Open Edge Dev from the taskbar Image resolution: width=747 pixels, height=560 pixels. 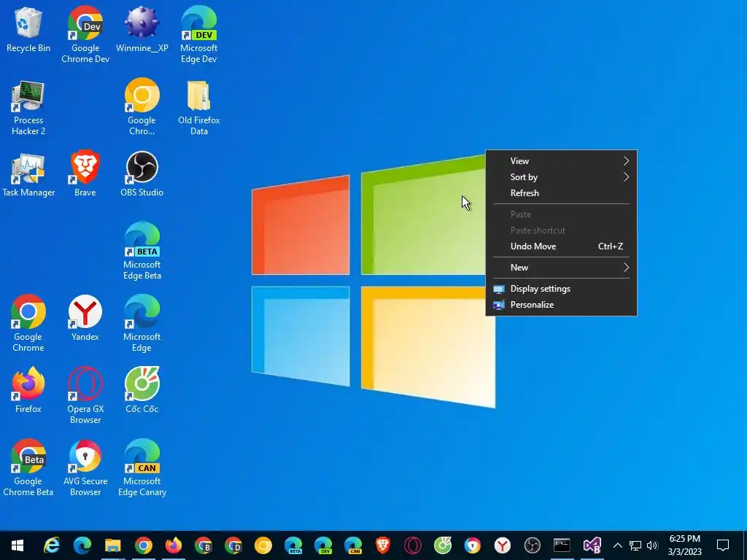(x=323, y=545)
